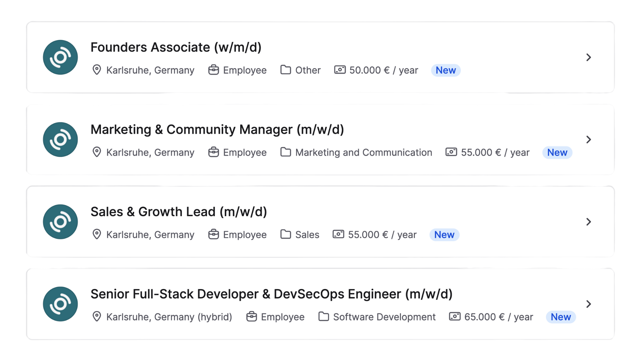This screenshot has width=644, height=362.
Task: Click banknote icon beside 50.000 € / year
Action: [x=339, y=70]
